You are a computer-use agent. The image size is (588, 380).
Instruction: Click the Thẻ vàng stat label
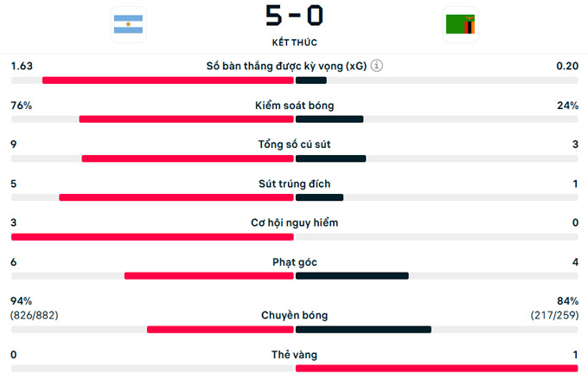294,355
